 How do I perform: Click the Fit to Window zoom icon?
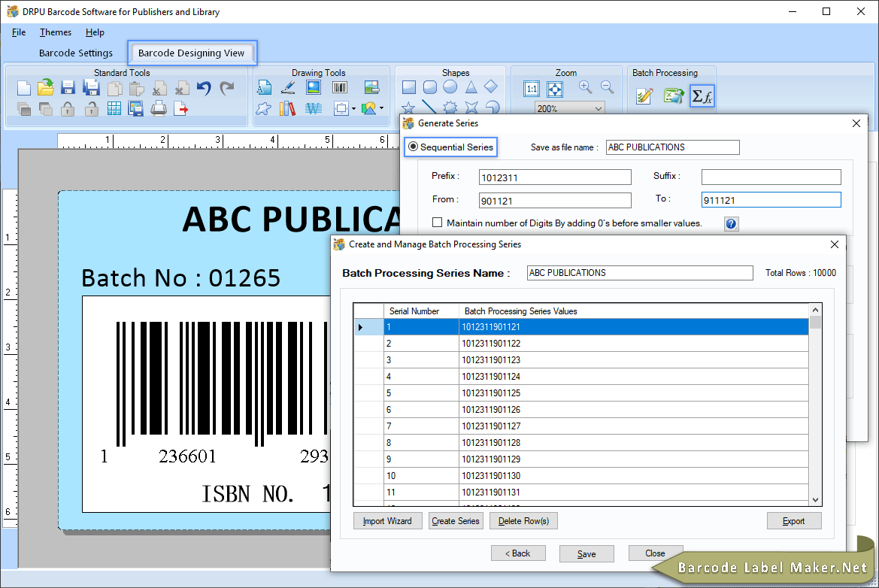[x=554, y=89]
